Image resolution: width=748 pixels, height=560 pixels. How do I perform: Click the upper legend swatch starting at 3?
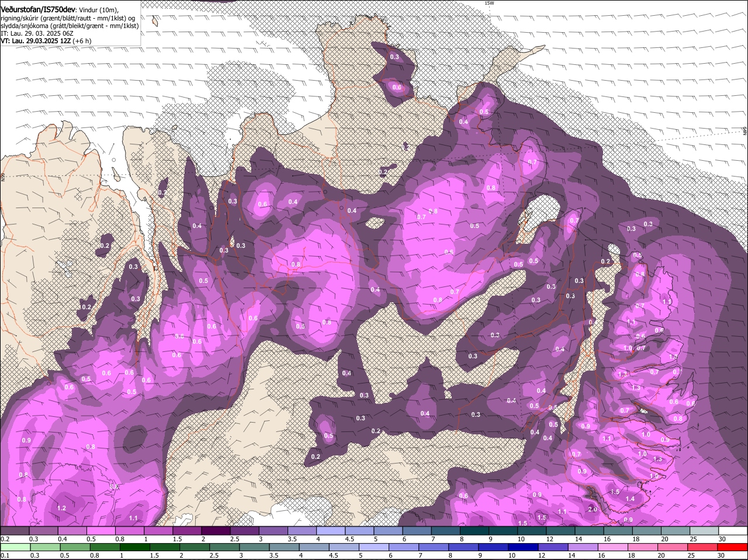point(273,531)
